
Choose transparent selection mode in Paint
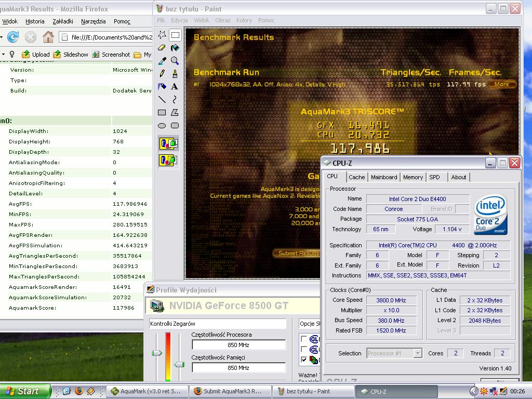pos(169,160)
